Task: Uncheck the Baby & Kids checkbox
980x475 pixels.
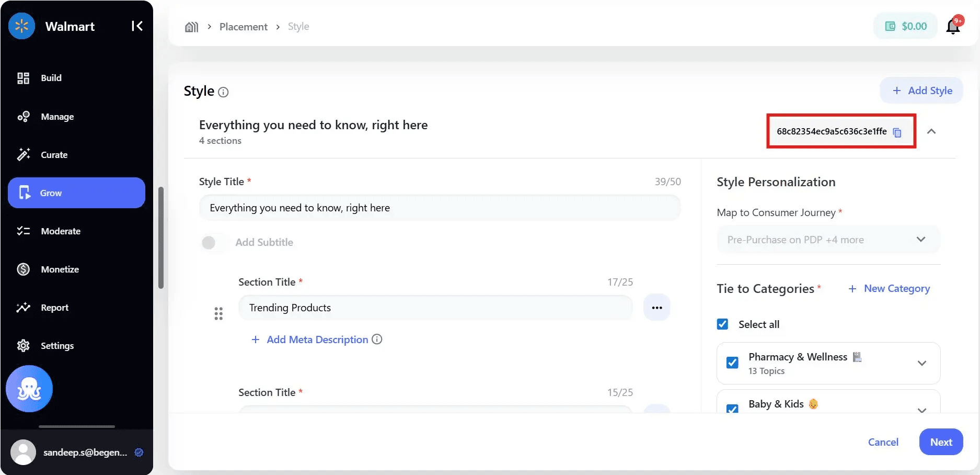Action: click(732, 409)
